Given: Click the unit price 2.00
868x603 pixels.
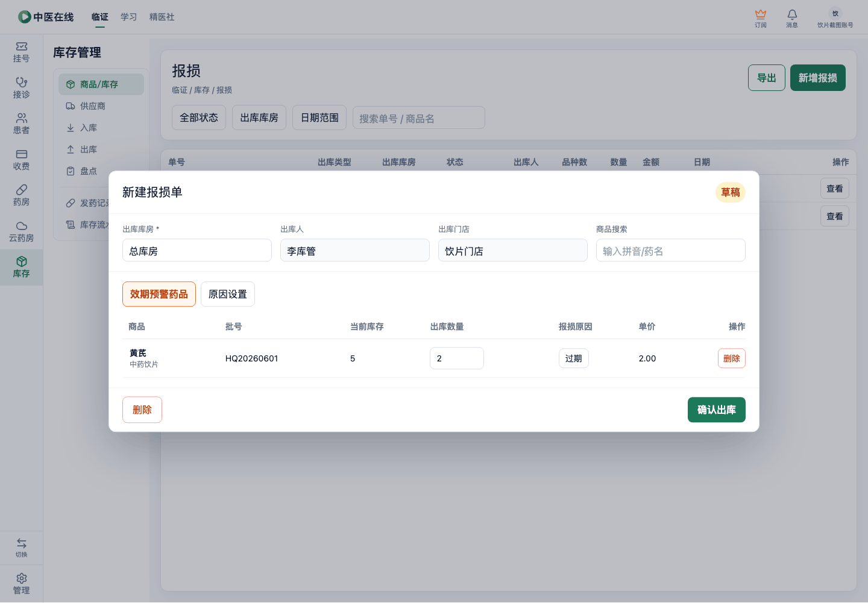Looking at the screenshot, I should click(x=647, y=358).
